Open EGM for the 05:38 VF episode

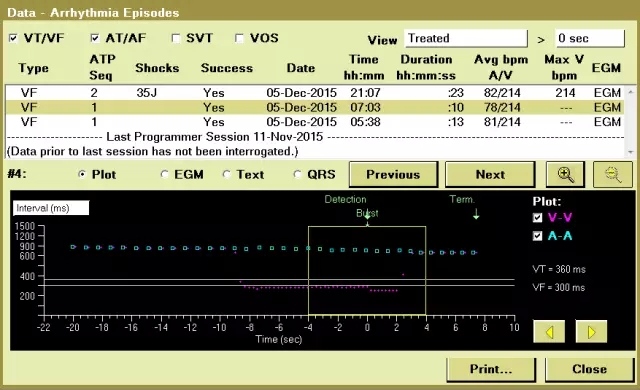[x=607, y=122]
